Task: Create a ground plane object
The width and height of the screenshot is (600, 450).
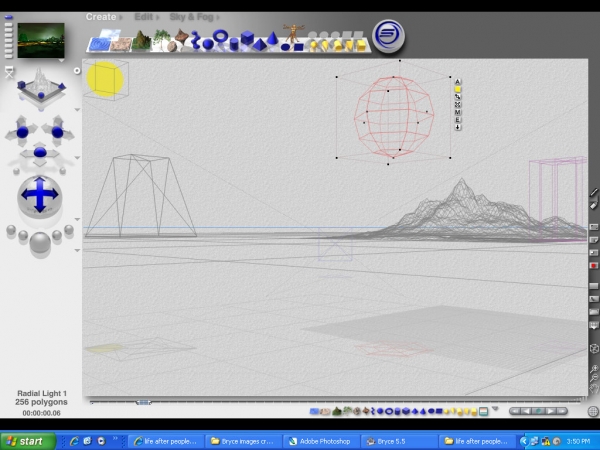Action: [x=122, y=44]
